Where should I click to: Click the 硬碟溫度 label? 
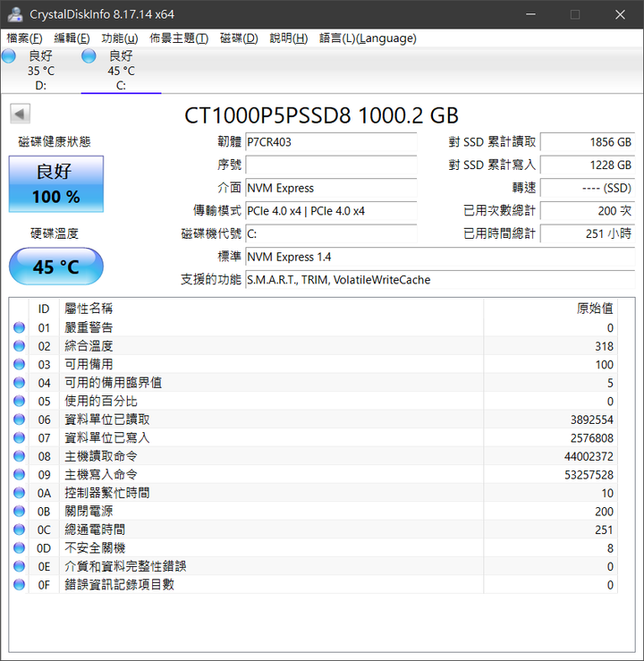[55, 233]
